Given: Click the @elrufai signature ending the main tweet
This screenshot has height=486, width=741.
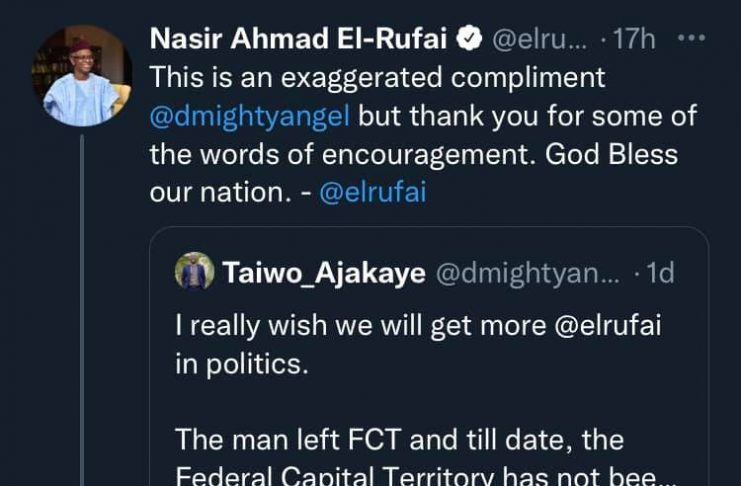Looking at the screenshot, I should click(372, 193).
